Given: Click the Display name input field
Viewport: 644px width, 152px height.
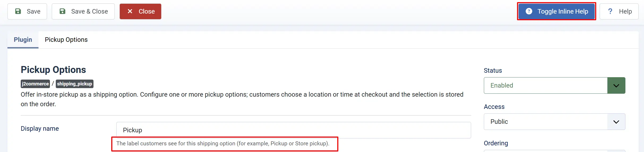Looking at the screenshot, I should tap(293, 130).
